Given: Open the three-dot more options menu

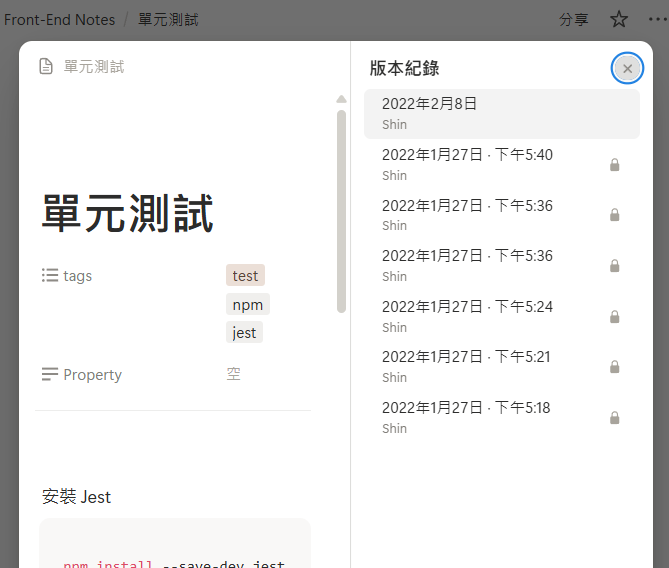Looking at the screenshot, I should (657, 19).
